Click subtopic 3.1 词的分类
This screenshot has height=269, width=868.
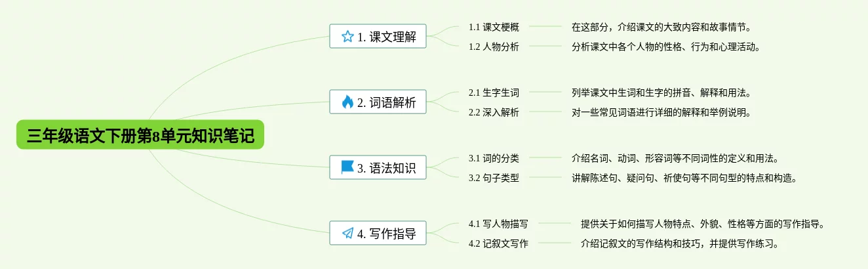click(494, 158)
